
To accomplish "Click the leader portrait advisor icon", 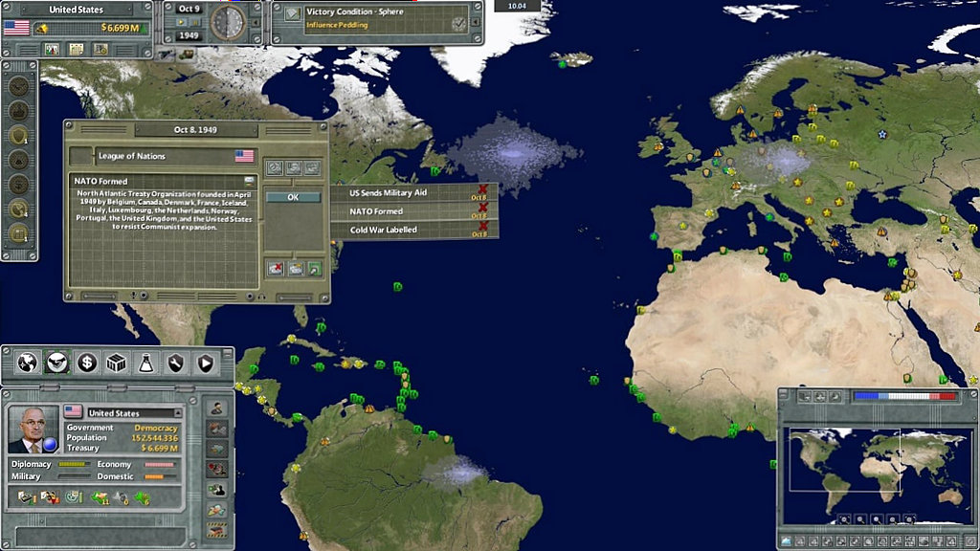I will pyautogui.click(x=33, y=429).
